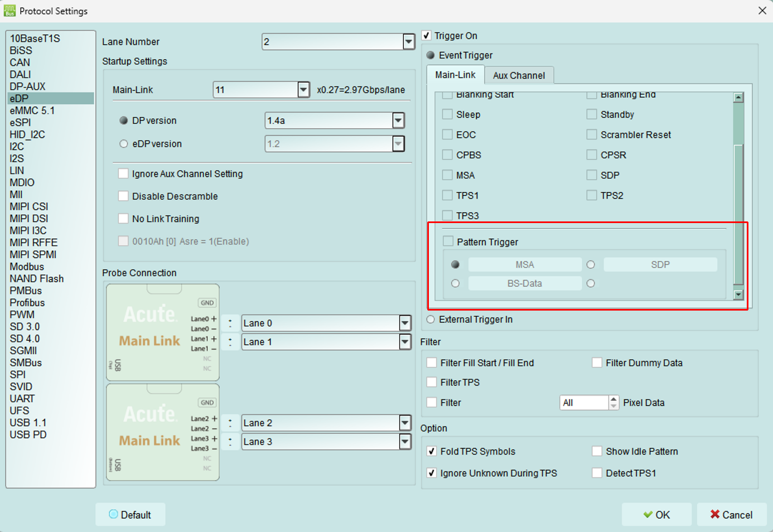Click the OK button
The width and height of the screenshot is (773, 532).
(x=656, y=515)
